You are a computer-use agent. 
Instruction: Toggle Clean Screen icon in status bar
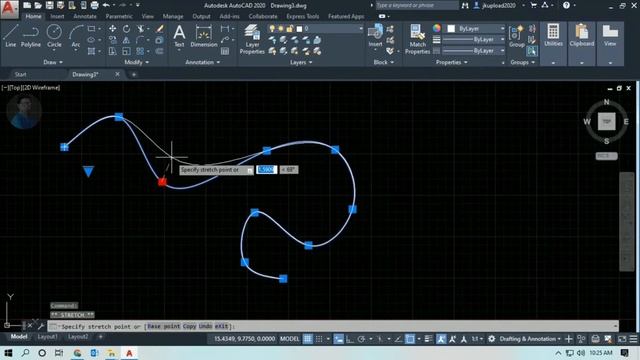coord(622,339)
